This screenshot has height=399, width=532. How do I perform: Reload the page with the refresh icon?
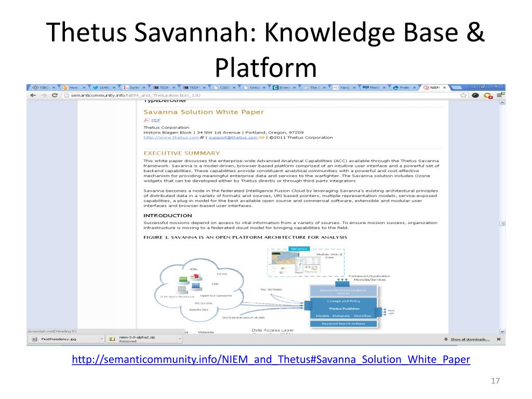54,96
